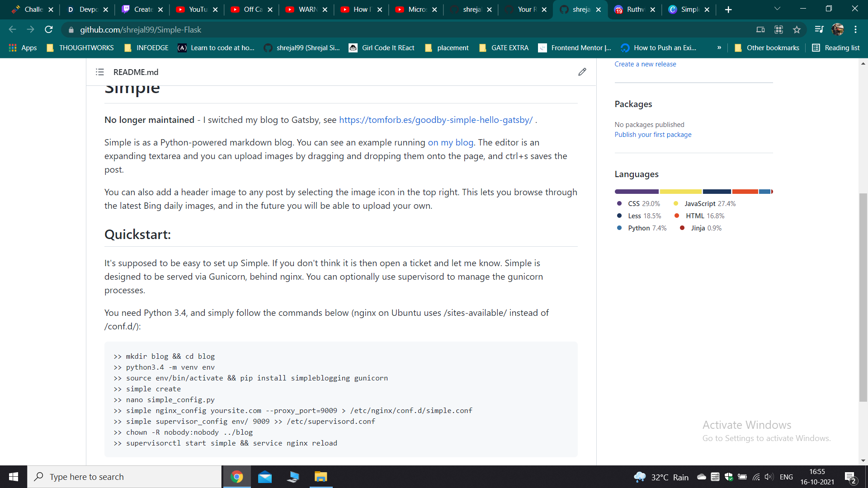The height and width of the screenshot is (488, 868).
Task: Open Chrome three-dot menu
Action: click(x=855, y=30)
